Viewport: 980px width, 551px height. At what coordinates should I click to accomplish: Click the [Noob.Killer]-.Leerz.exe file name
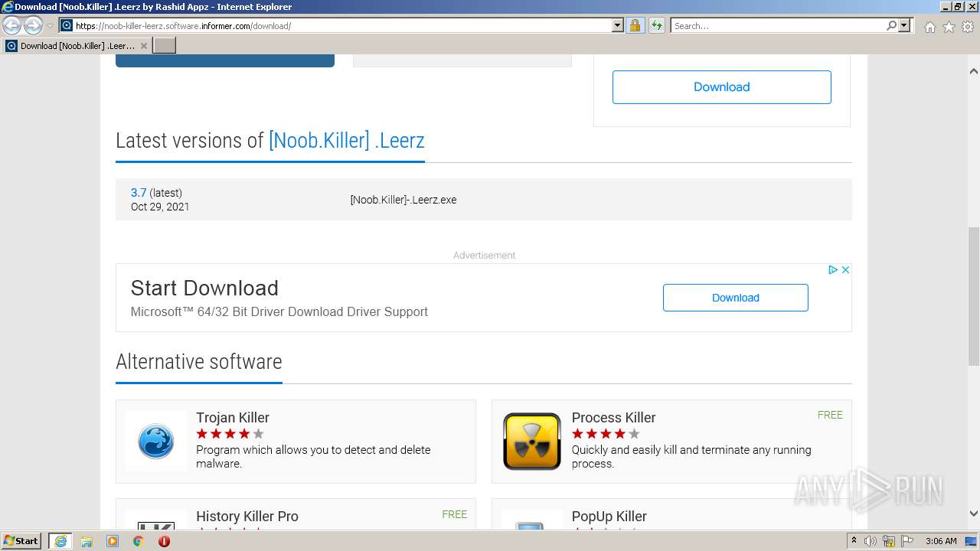pyautogui.click(x=403, y=200)
